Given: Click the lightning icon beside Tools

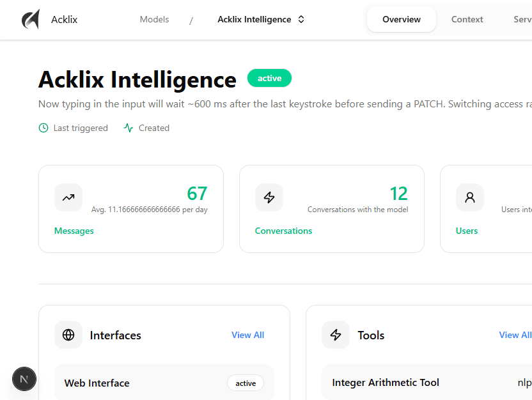Looking at the screenshot, I should pyautogui.click(x=336, y=335).
